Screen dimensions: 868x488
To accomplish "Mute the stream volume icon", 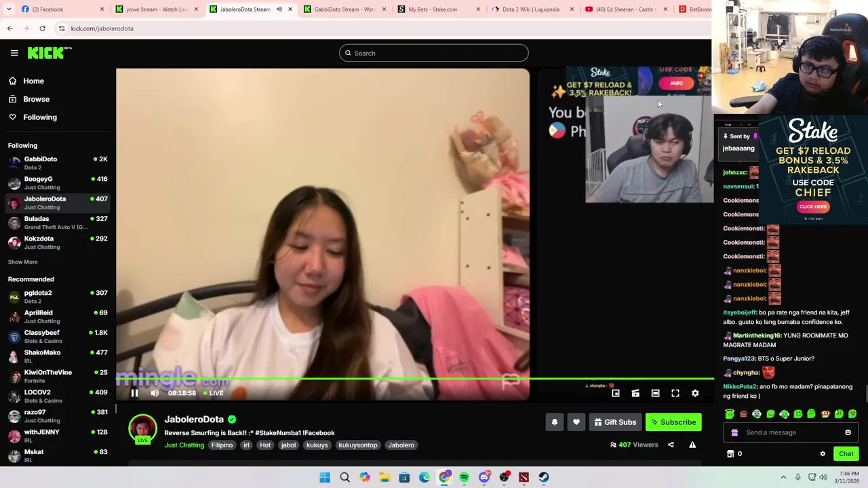I will 155,393.
